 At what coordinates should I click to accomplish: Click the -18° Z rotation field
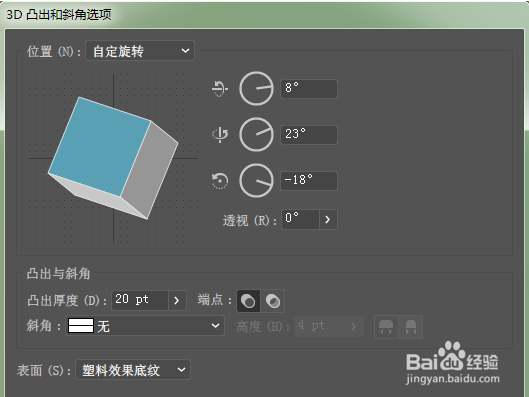[309, 180]
